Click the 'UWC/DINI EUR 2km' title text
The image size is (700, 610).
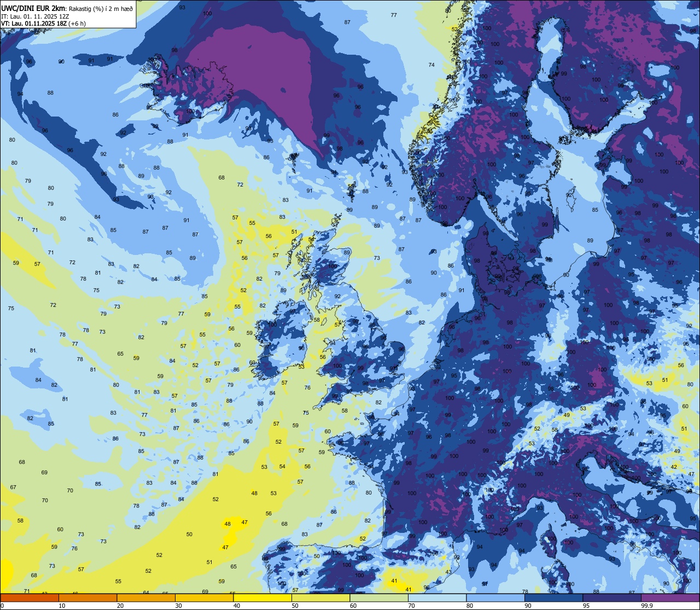coord(33,8)
